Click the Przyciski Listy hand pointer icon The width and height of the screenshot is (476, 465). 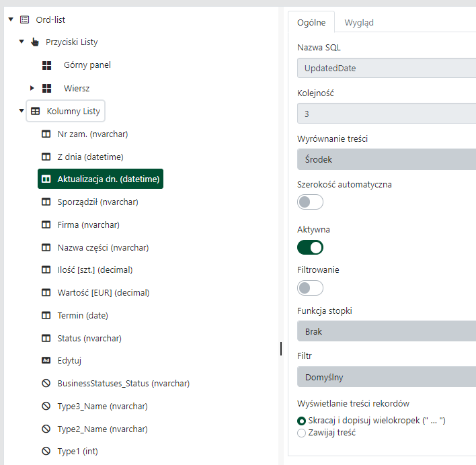(35, 42)
